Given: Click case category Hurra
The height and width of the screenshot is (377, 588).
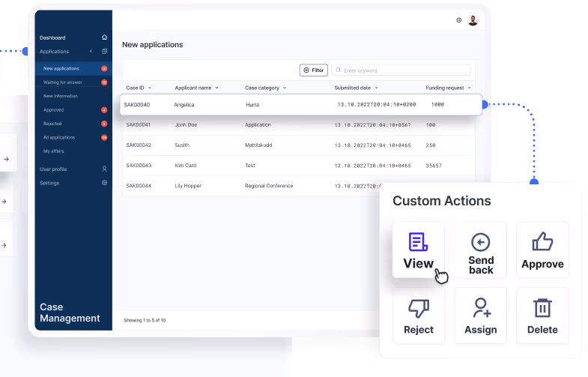Looking at the screenshot, I should (x=252, y=105).
